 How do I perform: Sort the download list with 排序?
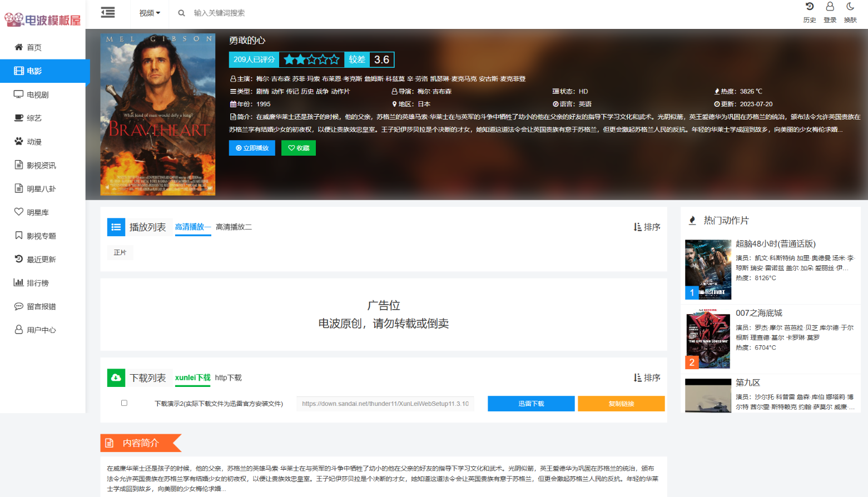647,377
